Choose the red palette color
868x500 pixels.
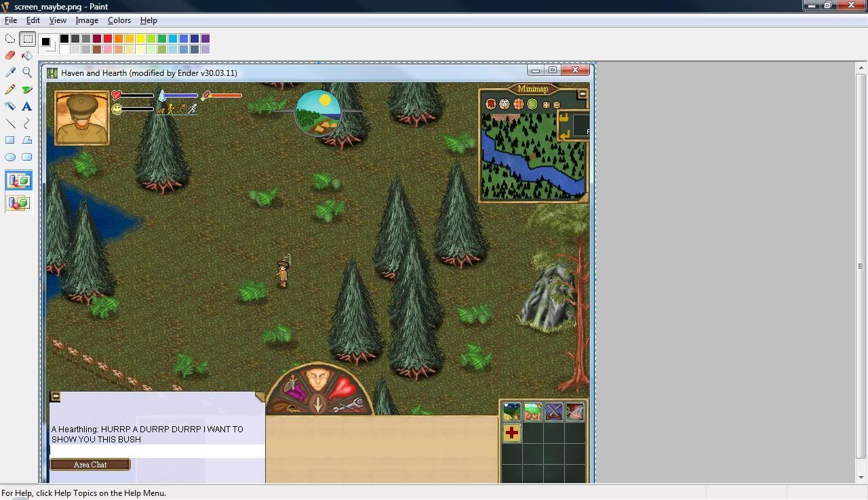[108, 39]
